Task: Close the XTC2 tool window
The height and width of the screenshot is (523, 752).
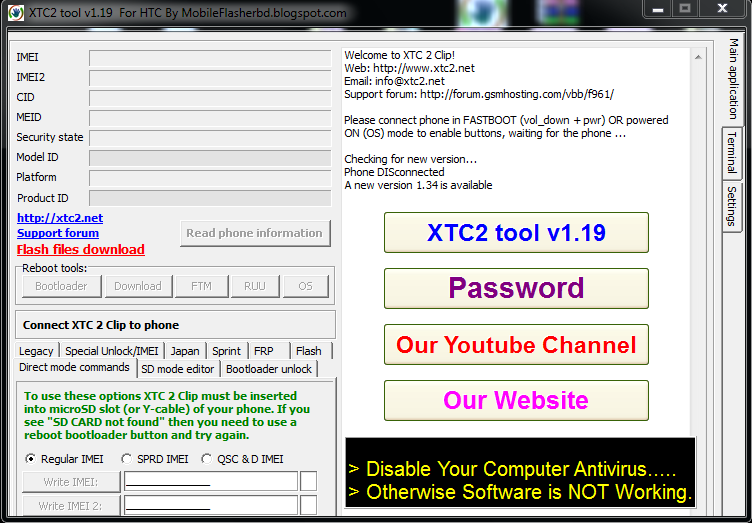Action: coord(723,9)
